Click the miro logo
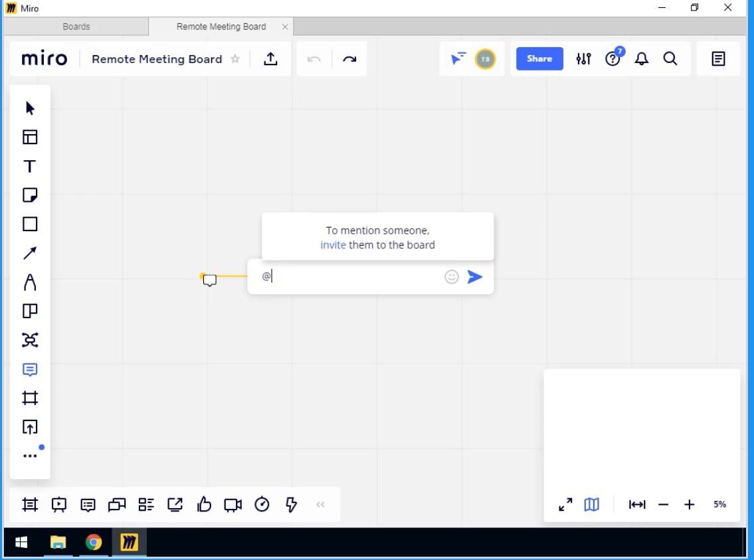Screen dimensions: 754x560 tap(45, 58)
